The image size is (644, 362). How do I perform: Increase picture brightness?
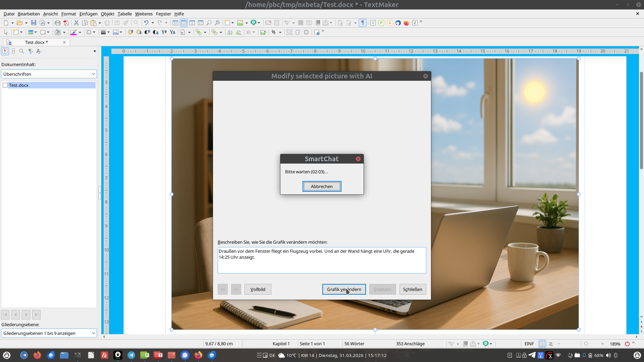(130, 32)
